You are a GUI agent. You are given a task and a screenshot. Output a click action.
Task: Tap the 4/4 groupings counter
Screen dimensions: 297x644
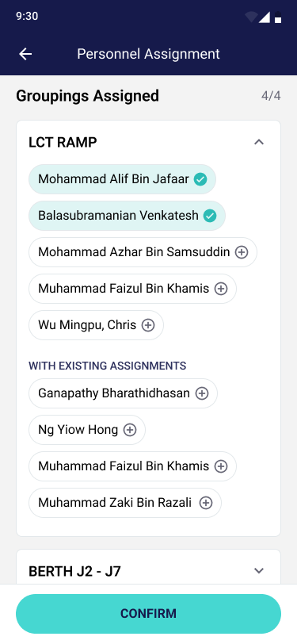(271, 96)
